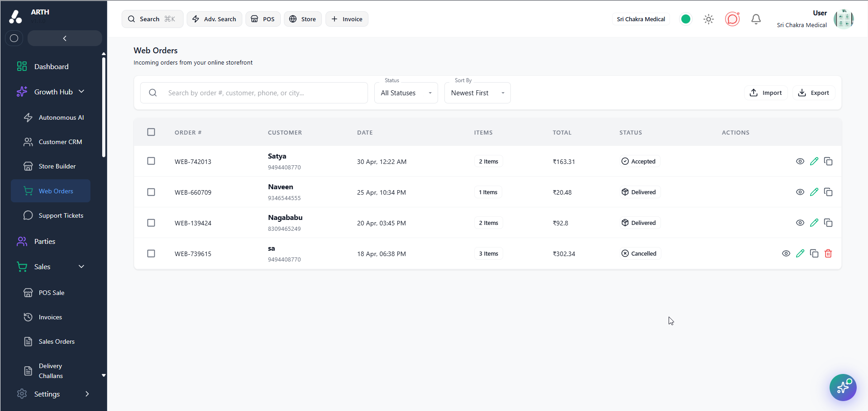Click customer name Nagababu
Viewport: 868px width, 411px height.
click(x=285, y=217)
